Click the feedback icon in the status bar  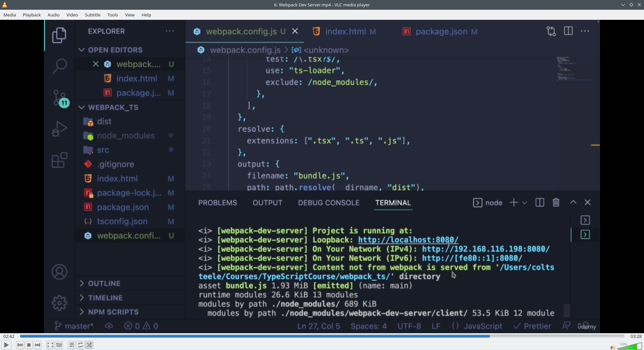coord(566,326)
